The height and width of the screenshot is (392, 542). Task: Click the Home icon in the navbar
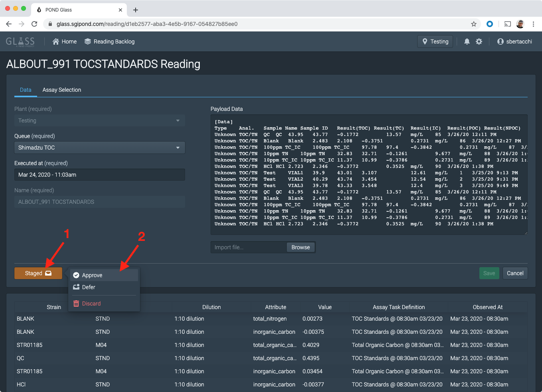[x=56, y=41]
